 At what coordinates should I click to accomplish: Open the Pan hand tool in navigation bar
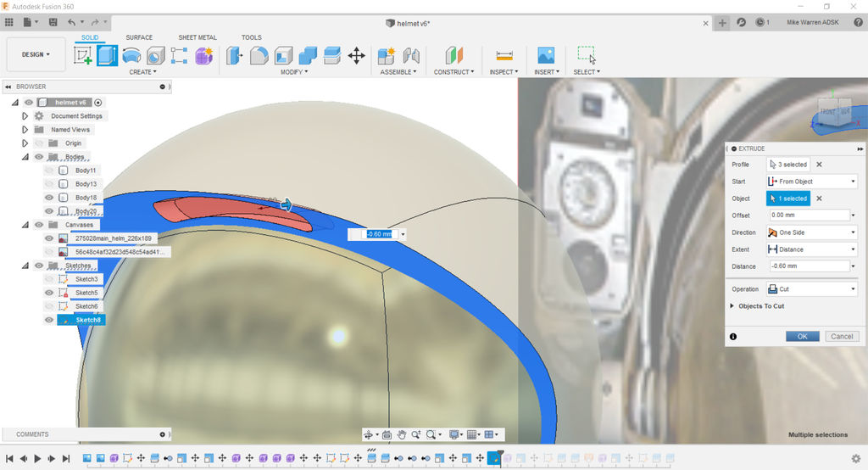coord(401,435)
